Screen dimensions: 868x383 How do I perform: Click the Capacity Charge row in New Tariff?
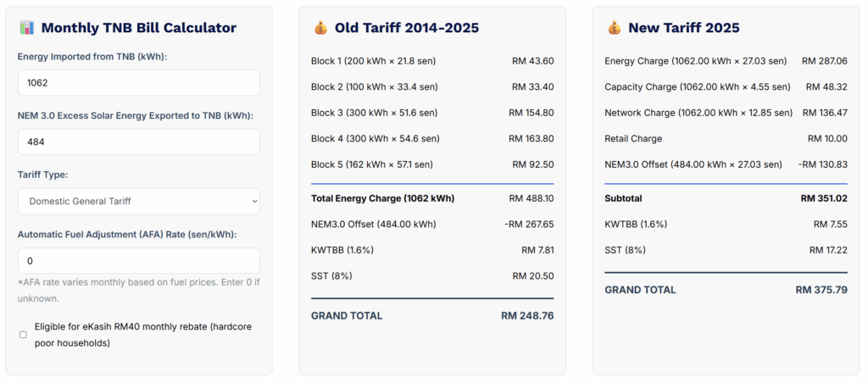pyautogui.click(x=698, y=87)
